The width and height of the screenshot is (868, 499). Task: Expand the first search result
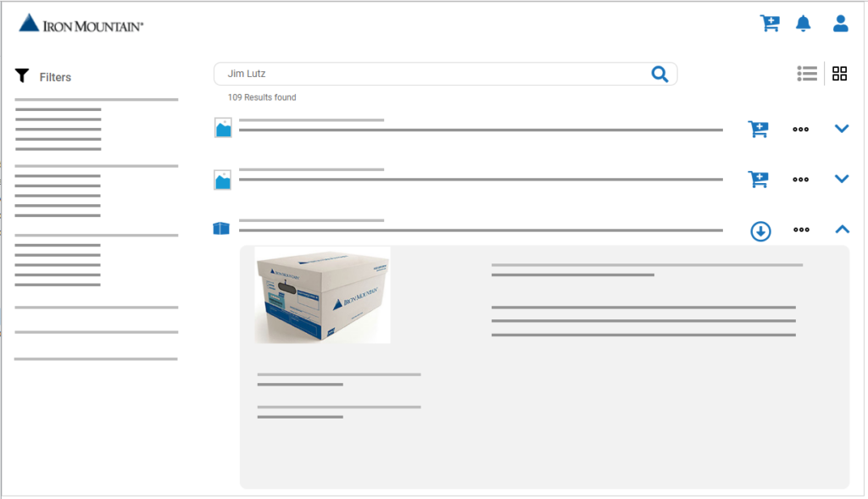click(841, 129)
